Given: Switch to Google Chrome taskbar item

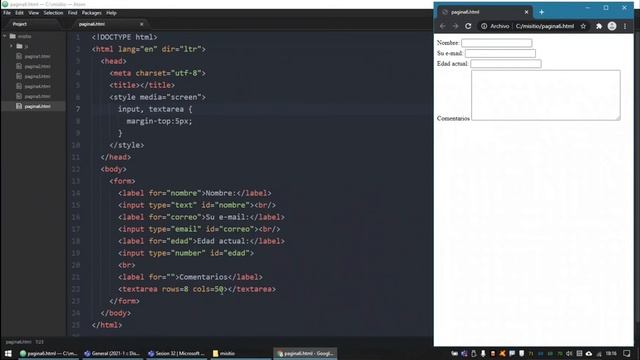Looking at the screenshot, I should coord(304,353).
